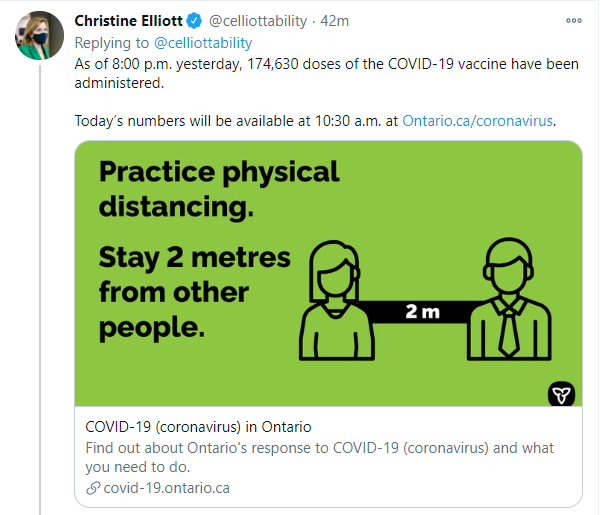Click the Ontario trillium logo on card
The width and height of the screenshot is (600, 515).
561,394
